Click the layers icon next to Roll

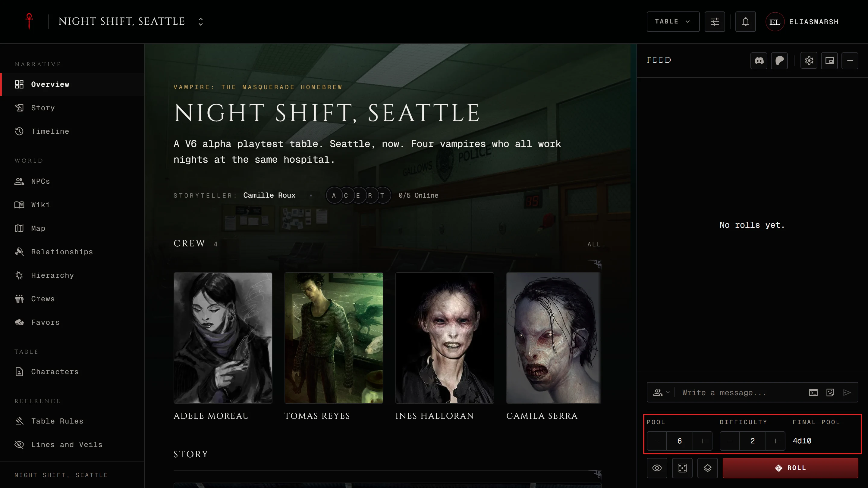pos(708,468)
